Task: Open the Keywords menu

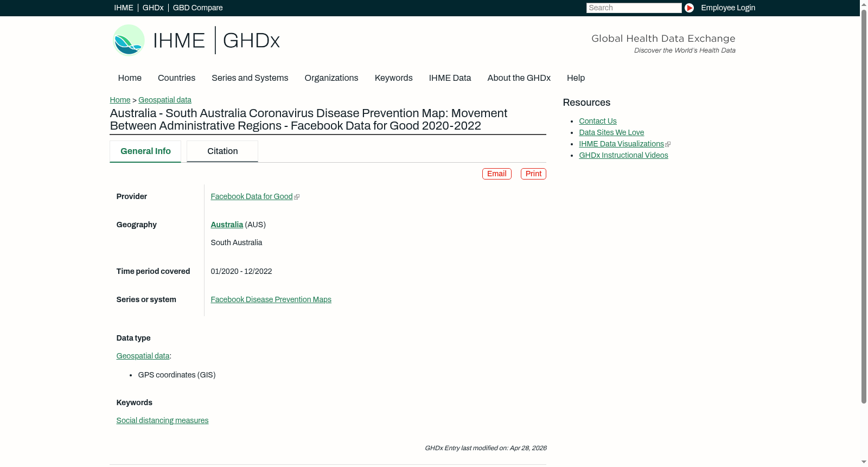Action: point(394,78)
